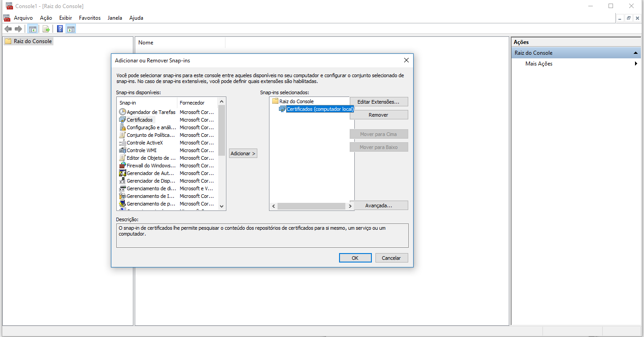Toggle Show/Hide Action Pane toolbar icon
The image size is (644, 337).
pyautogui.click(x=71, y=29)
